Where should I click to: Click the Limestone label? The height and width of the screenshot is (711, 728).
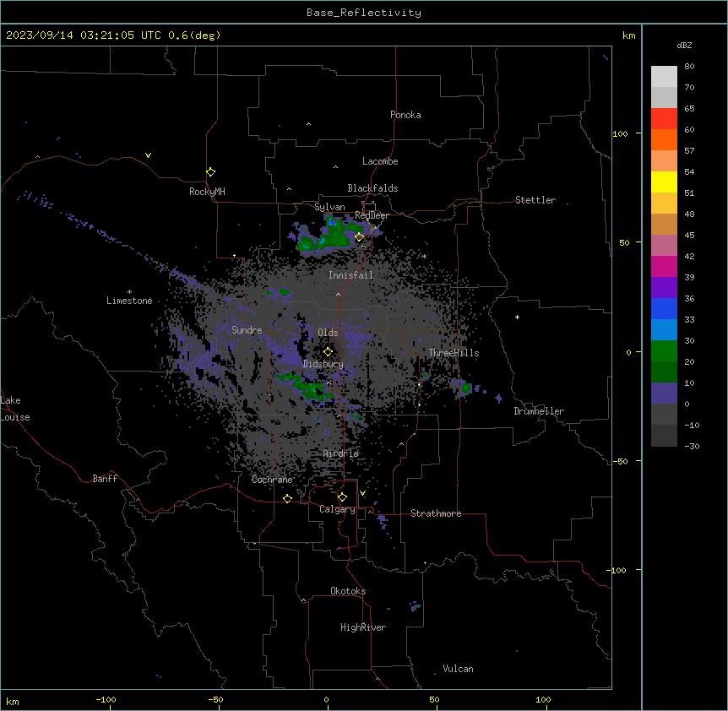click(129, 301)
